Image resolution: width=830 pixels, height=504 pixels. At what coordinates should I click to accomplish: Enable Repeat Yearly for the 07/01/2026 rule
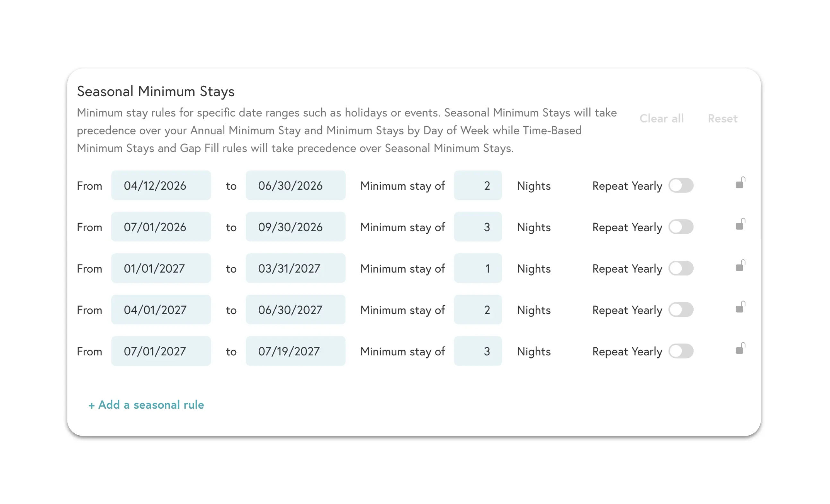pyautogui.click(x=681, y=227)
